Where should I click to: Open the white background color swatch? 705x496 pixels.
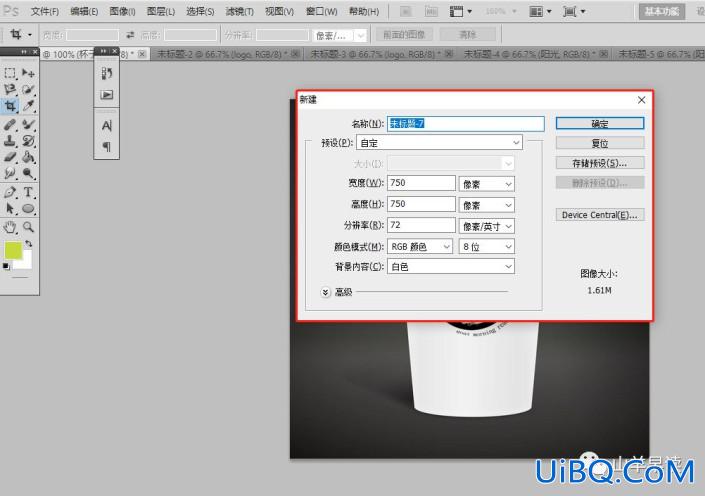(x=26, y=263)
